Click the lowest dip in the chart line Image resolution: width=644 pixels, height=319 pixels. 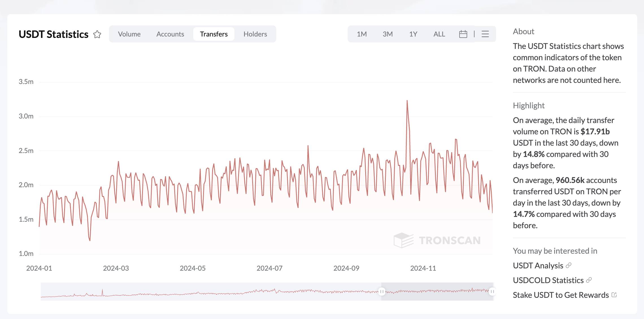pos(90,240)
